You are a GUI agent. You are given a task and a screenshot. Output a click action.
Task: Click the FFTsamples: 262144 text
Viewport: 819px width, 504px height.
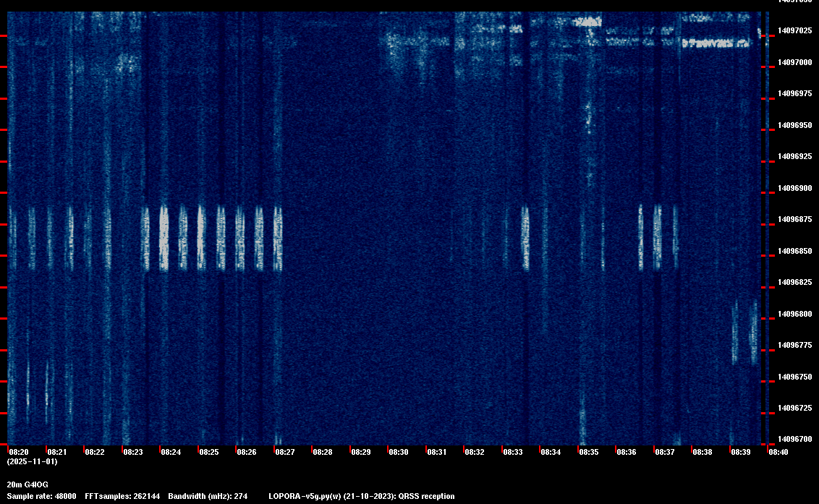(122, 496)
